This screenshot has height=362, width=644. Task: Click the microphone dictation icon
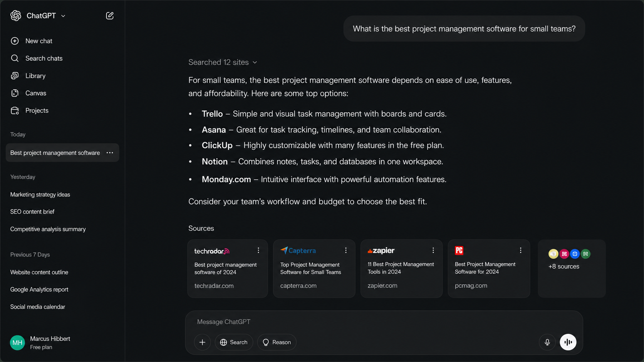point(547,342)
